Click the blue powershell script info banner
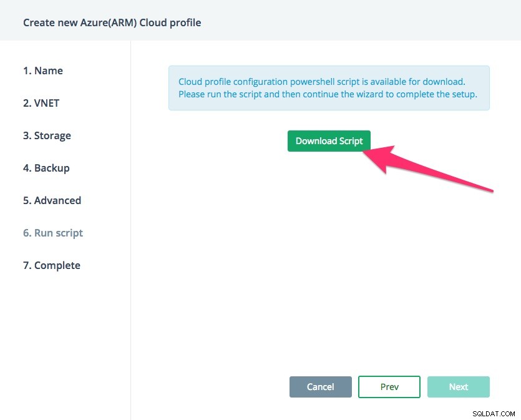This screenshot has width=521, height=420. 329,88
